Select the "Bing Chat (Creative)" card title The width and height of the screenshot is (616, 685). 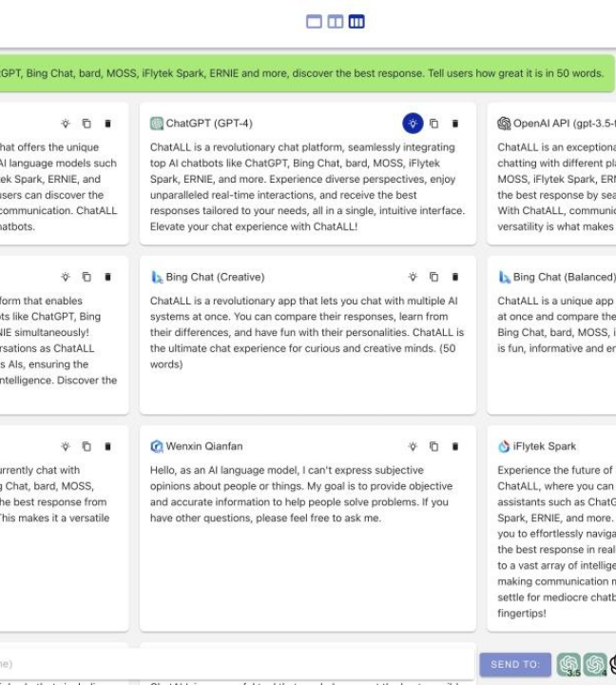215,277
